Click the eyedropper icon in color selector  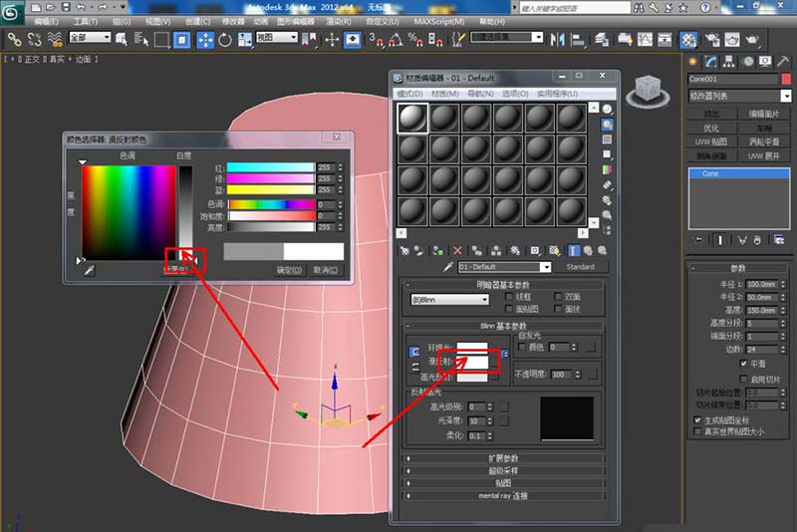tap(89, 270)
